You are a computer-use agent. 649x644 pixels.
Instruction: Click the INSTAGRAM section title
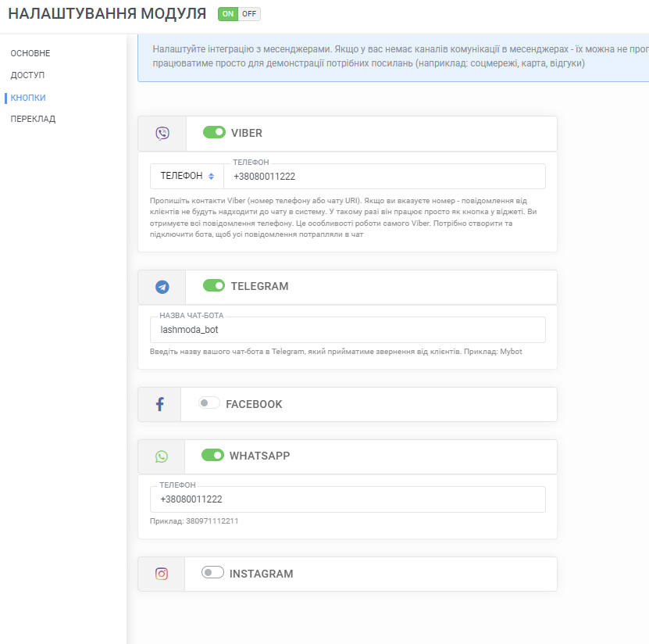(x=262, y=574)
